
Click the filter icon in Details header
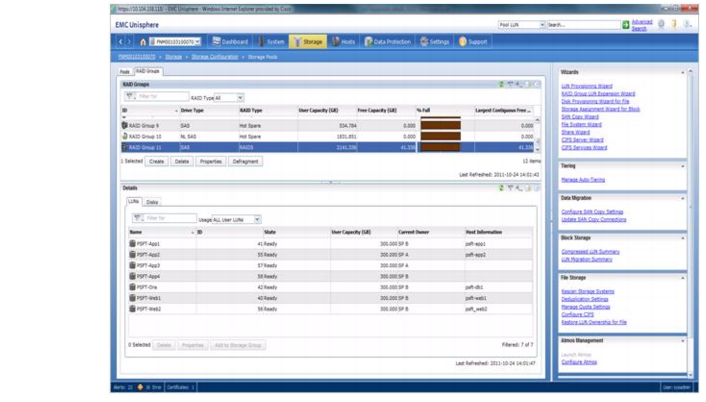click(x=510, y=188)
